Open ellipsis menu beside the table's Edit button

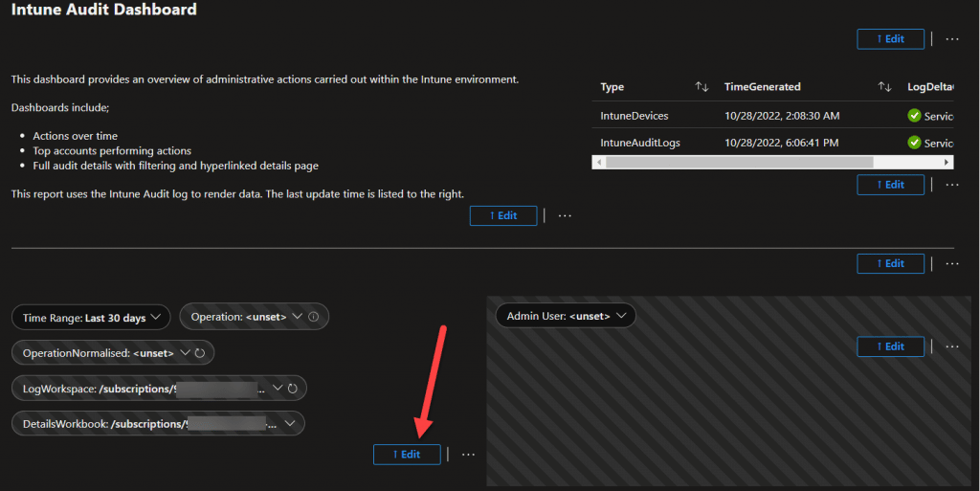952,185
